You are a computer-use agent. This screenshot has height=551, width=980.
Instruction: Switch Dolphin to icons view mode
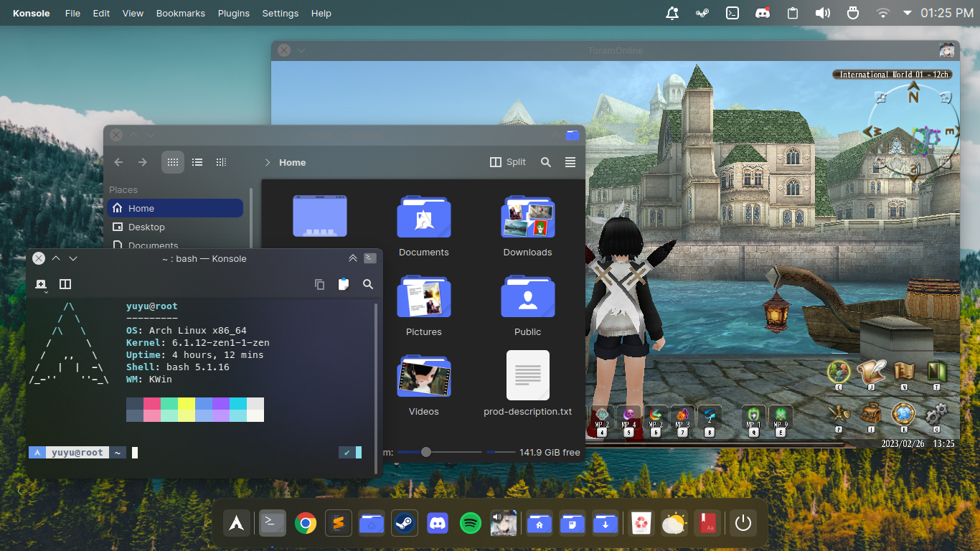[x=173, y=162]
